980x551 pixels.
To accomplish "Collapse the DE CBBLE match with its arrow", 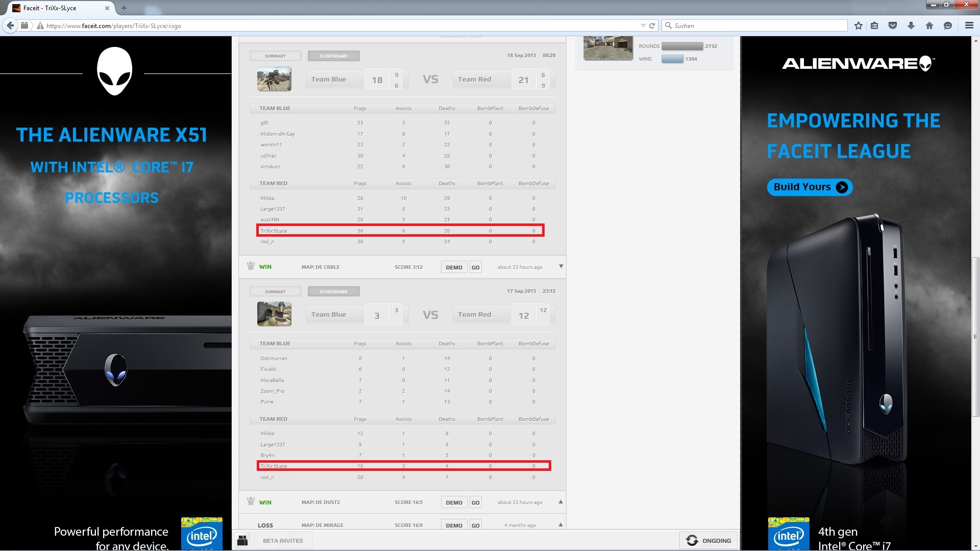I will coord(561,266).
